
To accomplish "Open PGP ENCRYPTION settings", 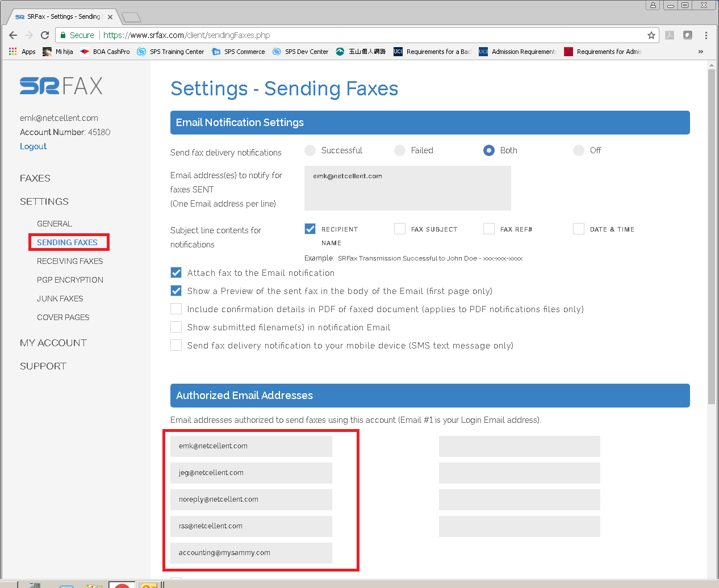I will click(x=70, y=280).
